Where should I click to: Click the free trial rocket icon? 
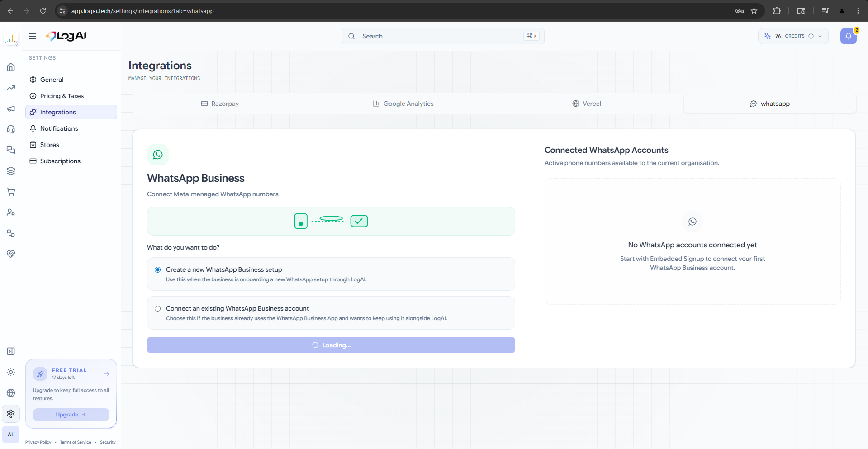click(40, 373)
